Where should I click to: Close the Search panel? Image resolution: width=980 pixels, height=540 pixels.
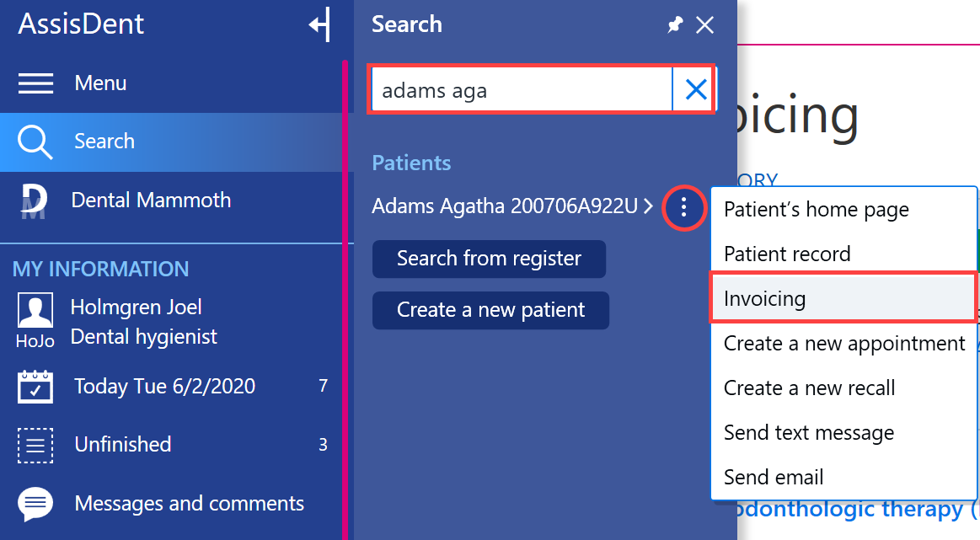(x=705, y=25)
